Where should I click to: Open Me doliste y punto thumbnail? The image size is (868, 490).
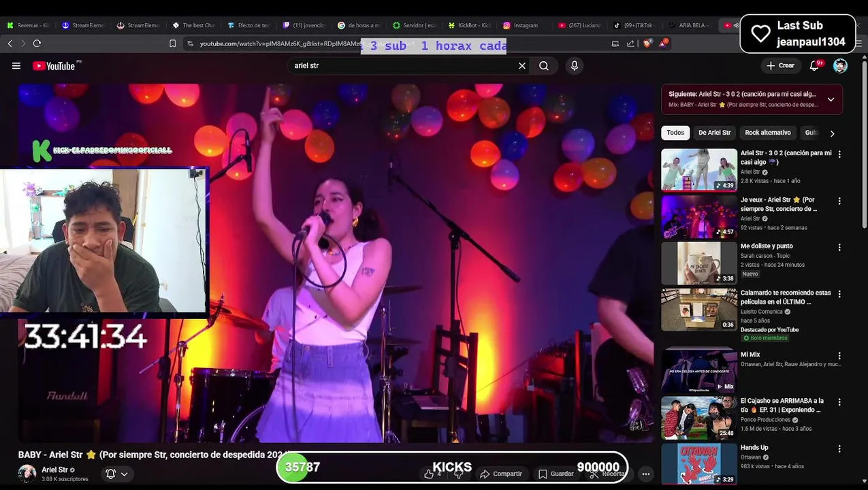click(699, 263)
